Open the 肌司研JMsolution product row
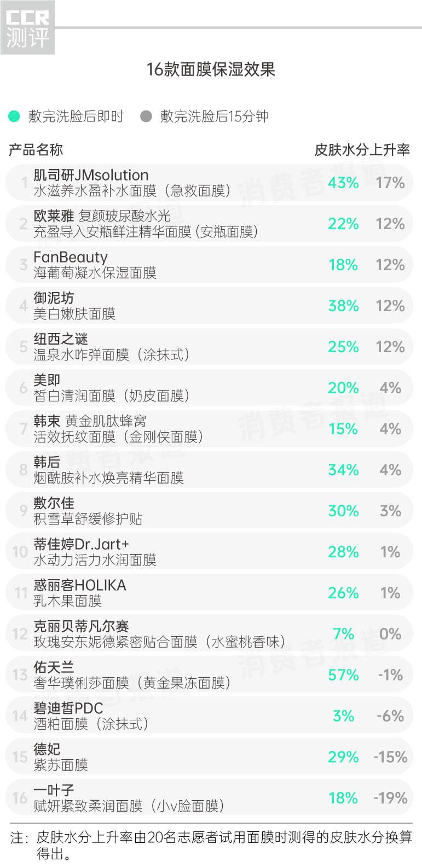 [x=131, y=183]
